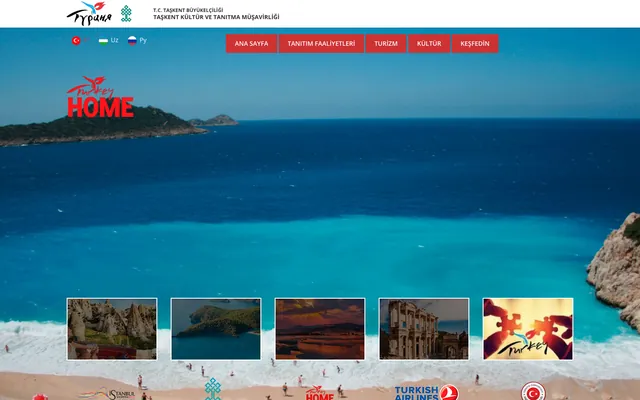Open the Turkish Airlines footer logo
This screenshot has width=640, height=400.
coord(427,392)
